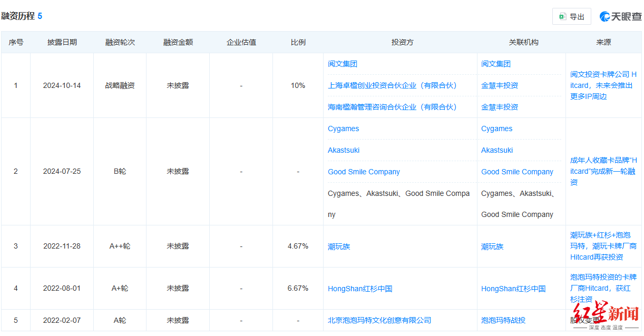
Task: Click 潮玩族 in the 投资方 column
Action: click(339, 246)
